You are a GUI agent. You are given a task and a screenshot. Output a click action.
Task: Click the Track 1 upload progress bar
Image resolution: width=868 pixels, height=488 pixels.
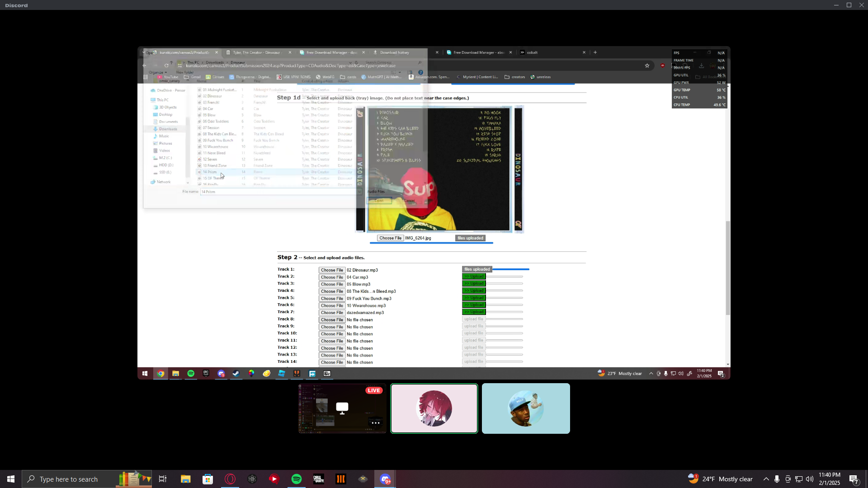pos(510,269)
